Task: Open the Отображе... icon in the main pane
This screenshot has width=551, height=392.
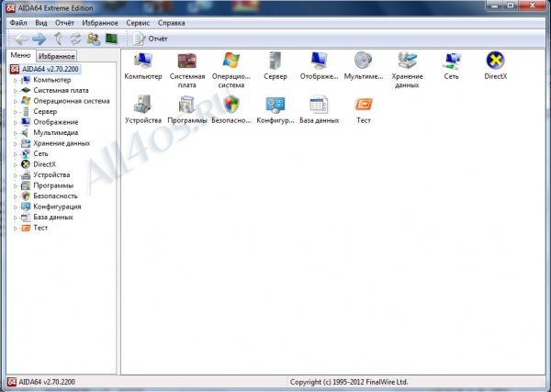Action: coord(319,66)
